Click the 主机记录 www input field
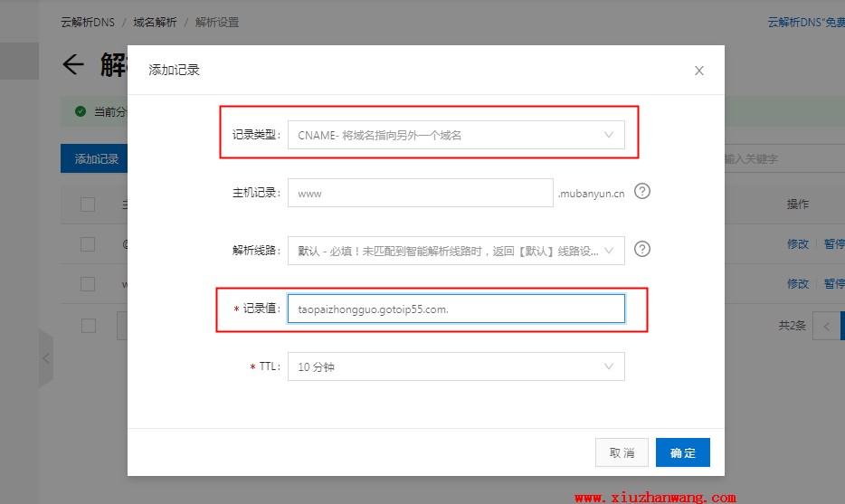Viewport: 845px width, 504px height. (x=420, y=193)
